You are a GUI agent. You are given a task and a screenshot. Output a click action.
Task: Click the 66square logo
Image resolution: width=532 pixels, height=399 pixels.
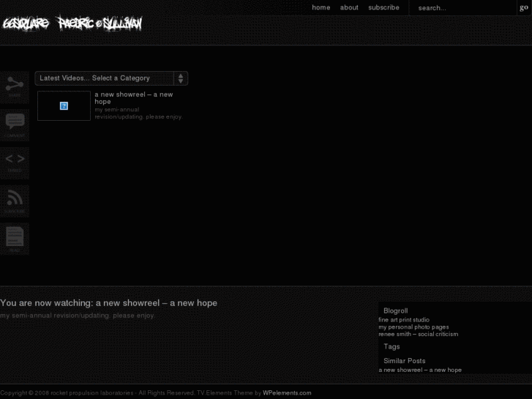tap(26, 23)
